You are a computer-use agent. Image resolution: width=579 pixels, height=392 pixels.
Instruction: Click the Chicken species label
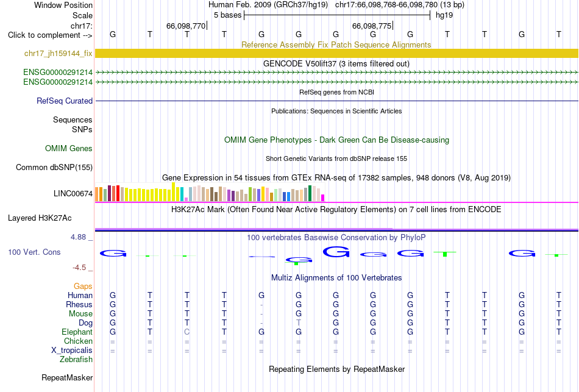tap(78, 341)
